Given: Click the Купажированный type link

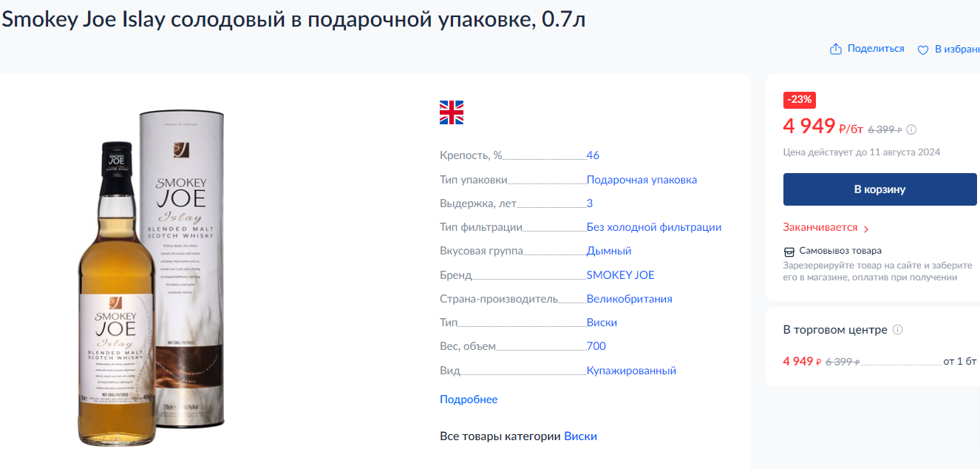Looking at the screenshot, I should [x=631, y=371].
